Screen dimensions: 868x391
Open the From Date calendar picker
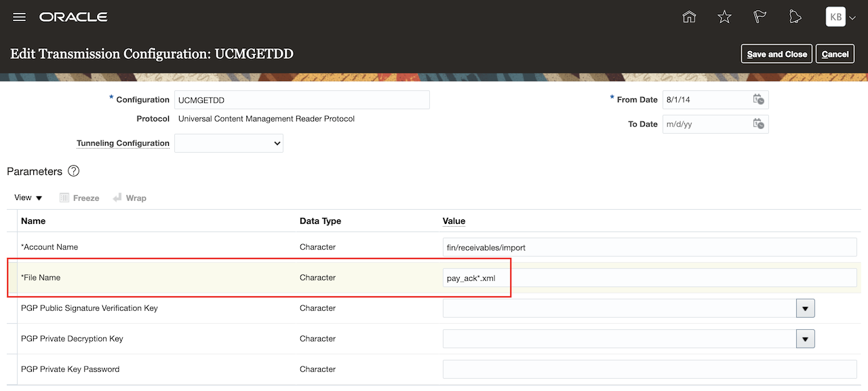click(758, 100)
